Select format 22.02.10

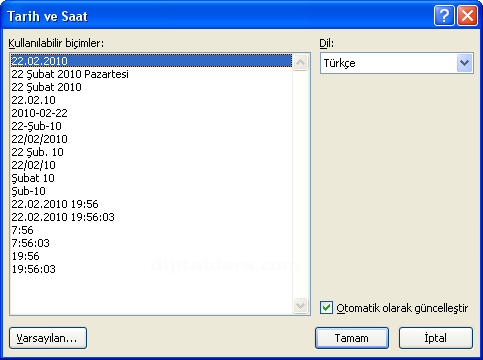tap(151, 100)
